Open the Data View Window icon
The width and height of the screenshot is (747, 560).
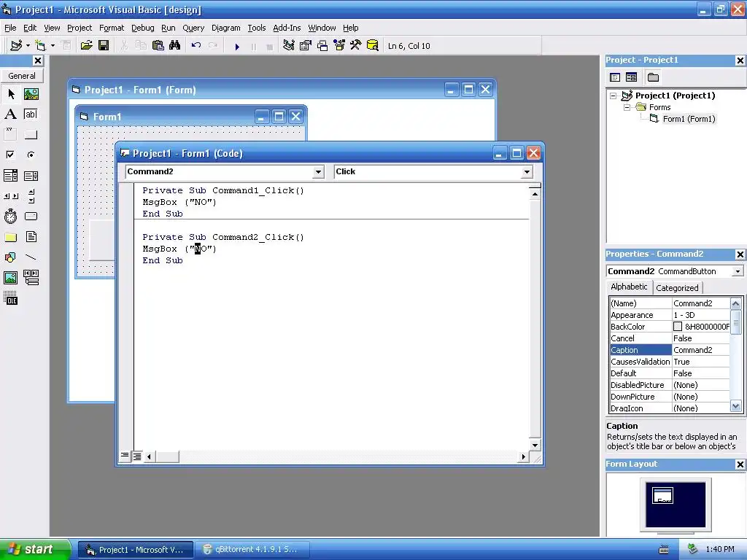click(373, 46)
